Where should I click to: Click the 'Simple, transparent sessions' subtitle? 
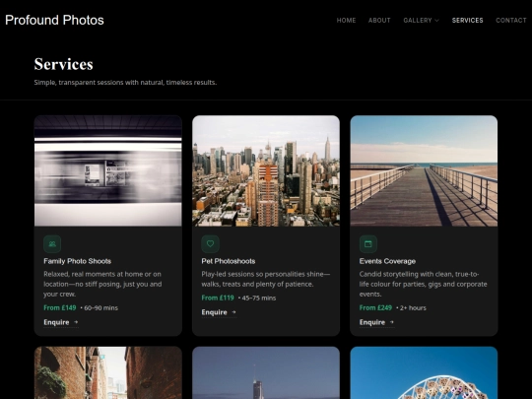coord(125,83)
